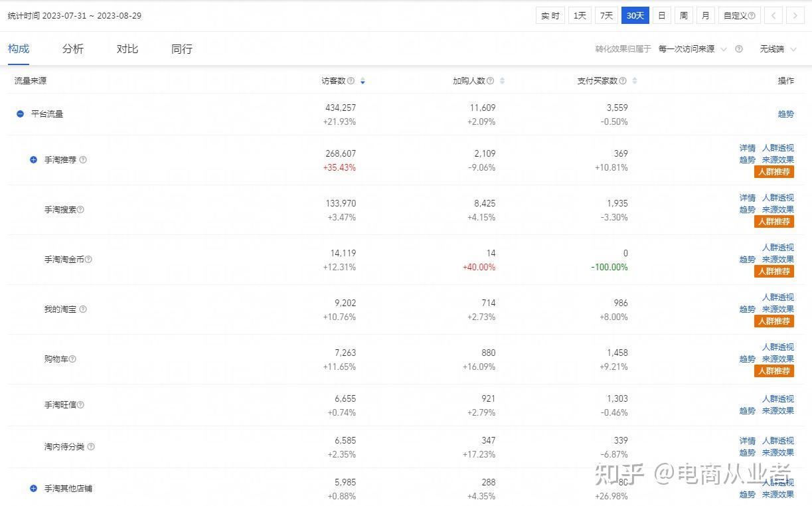Open 无线端 device dropdown
Viewport: 812px width, 506px height.
point(777,49)
